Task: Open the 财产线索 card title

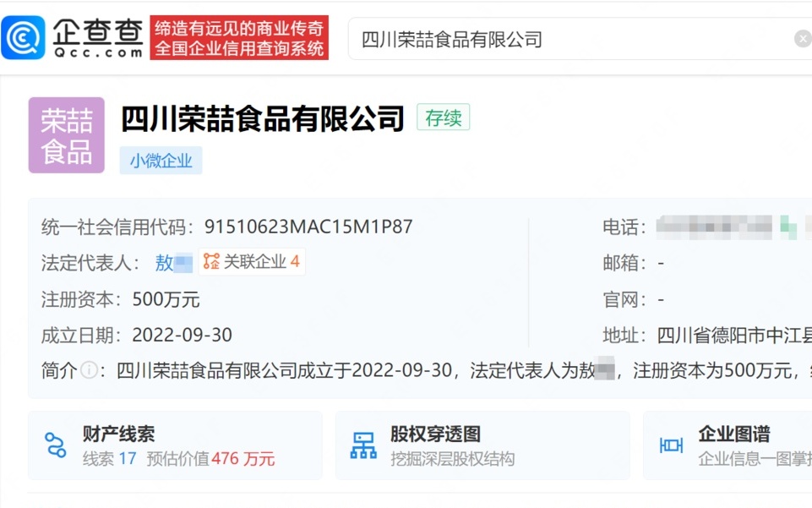Action: pos(118,434)
